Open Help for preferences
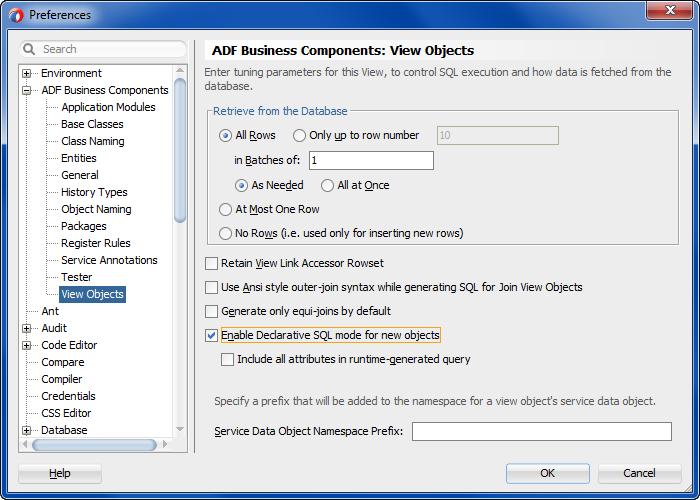 click(x=60, y=473)
